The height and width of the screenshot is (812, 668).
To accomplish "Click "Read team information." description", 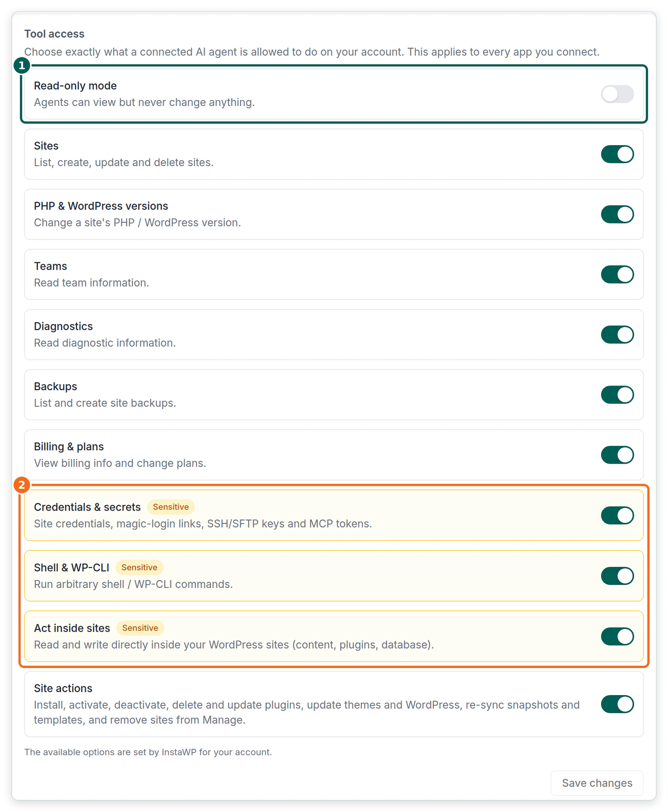I will [91, 283].
